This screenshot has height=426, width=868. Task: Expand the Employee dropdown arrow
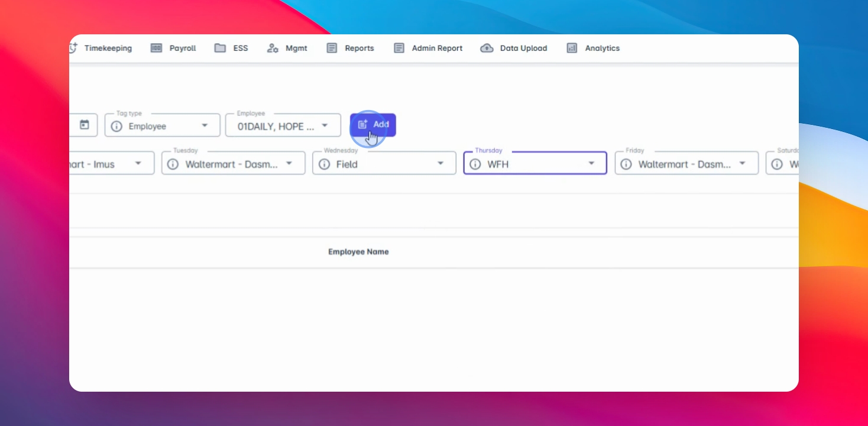325,126
